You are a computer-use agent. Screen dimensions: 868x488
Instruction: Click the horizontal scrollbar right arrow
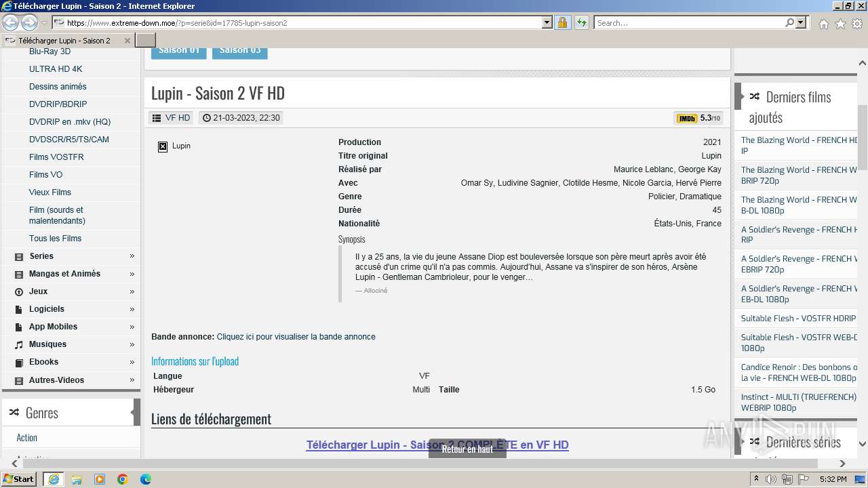click(x=842, y=464)
